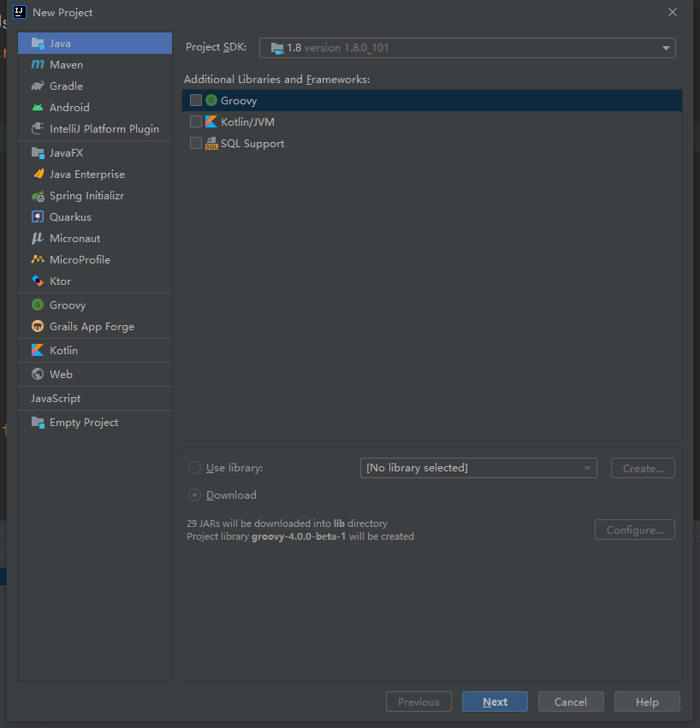Open the Configure dialog for downloads
Image resolution: width=700 pixels, height=728 pixels.
(x=634, y=530)
